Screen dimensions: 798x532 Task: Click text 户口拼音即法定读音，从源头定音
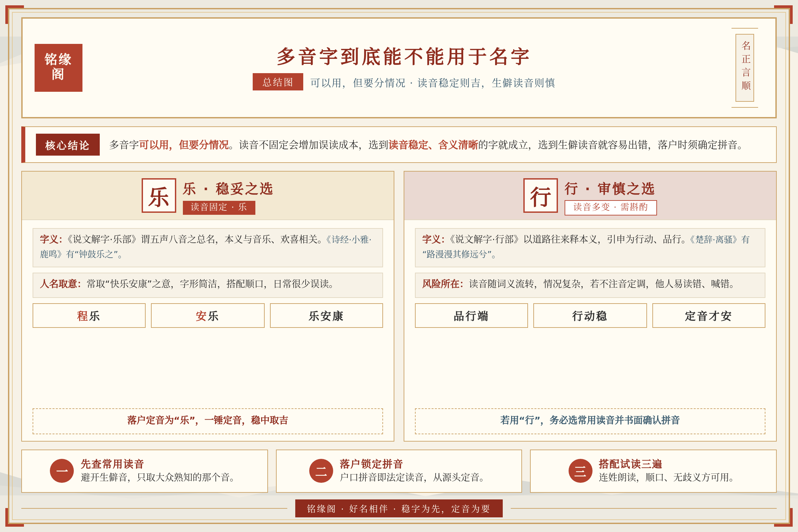pos(413,477)
